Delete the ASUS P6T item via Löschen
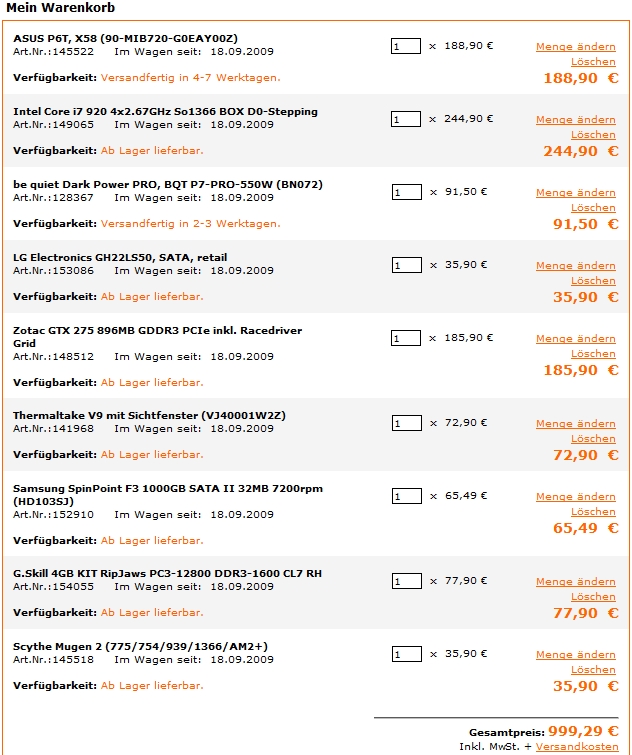Screen dimensions: 632x755 (x=593, y=62)
